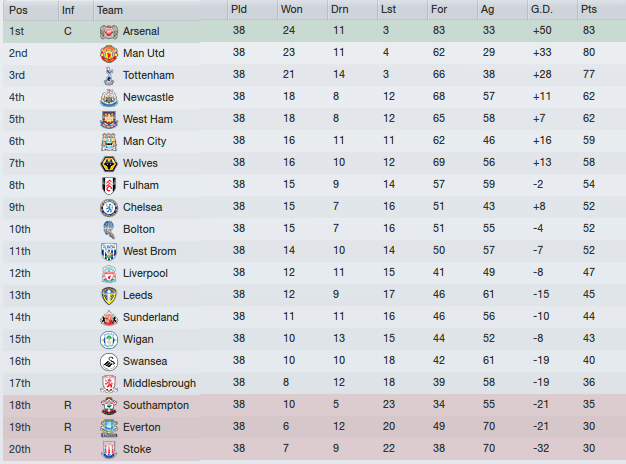This screenshot has height=464, width=626.
Task: Click the Tottenham crest icon
Action: (108, 75)
